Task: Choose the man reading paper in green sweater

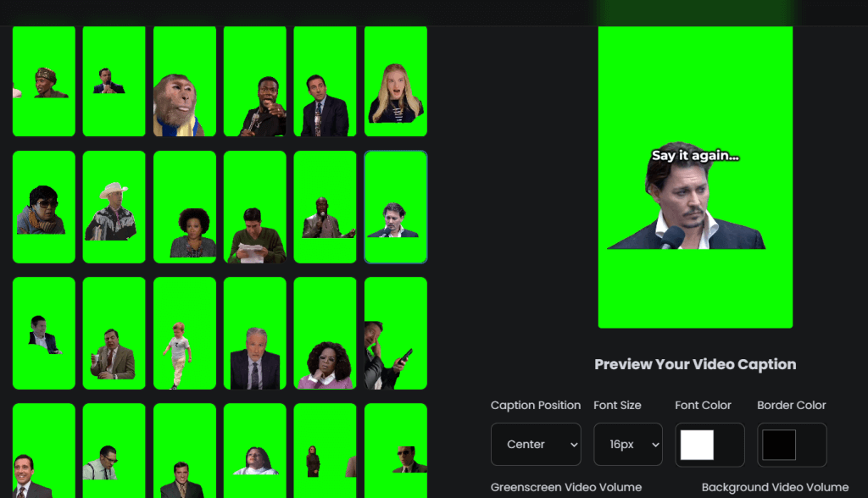Action: click(255, 207)
